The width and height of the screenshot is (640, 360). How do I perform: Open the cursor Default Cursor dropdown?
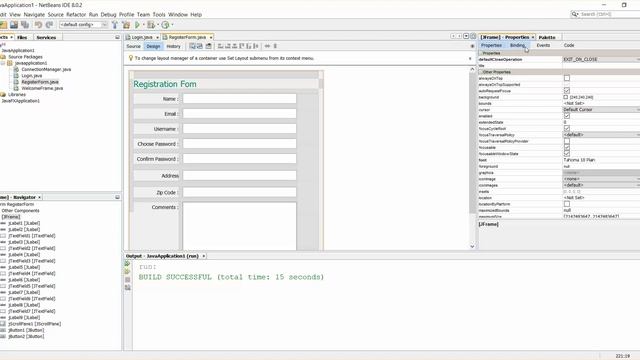601,109
